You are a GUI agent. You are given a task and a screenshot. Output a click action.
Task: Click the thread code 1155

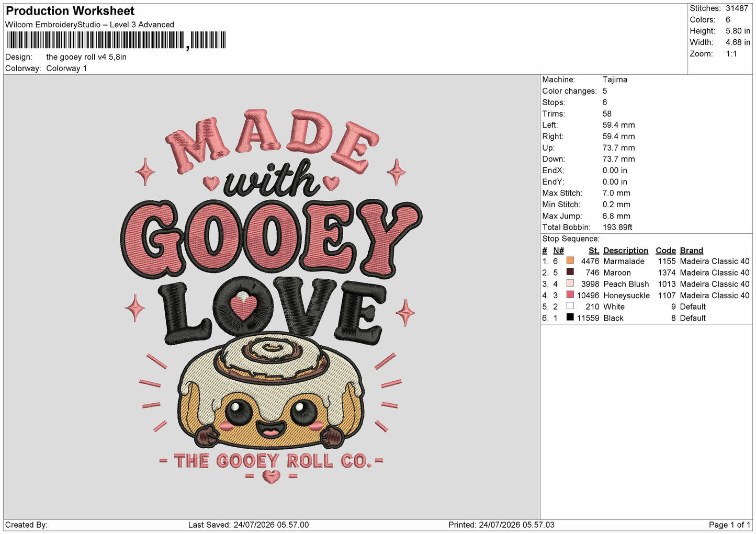667,262
